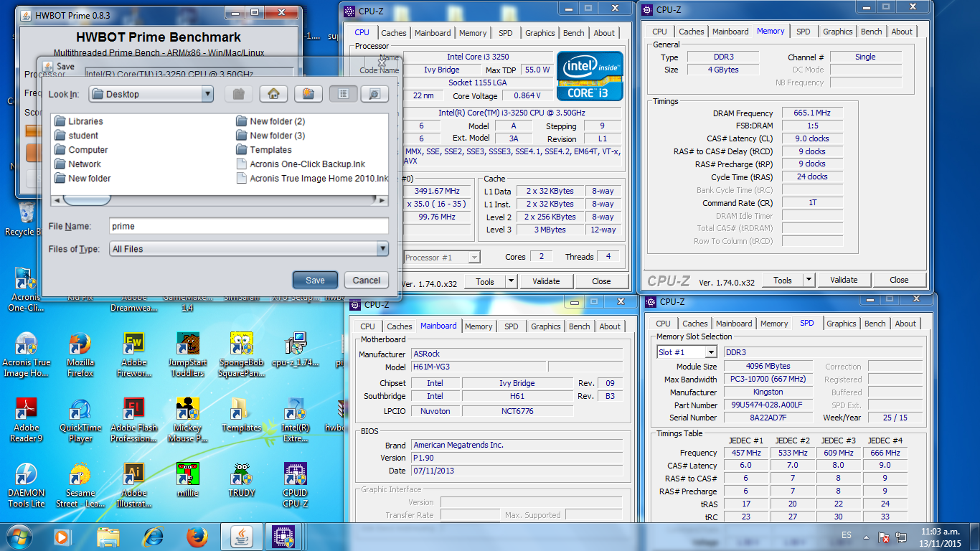Click ES language indicator in taskbar
Image resolution: width=980 pixels, height=551 pixels.
(847, 536)
